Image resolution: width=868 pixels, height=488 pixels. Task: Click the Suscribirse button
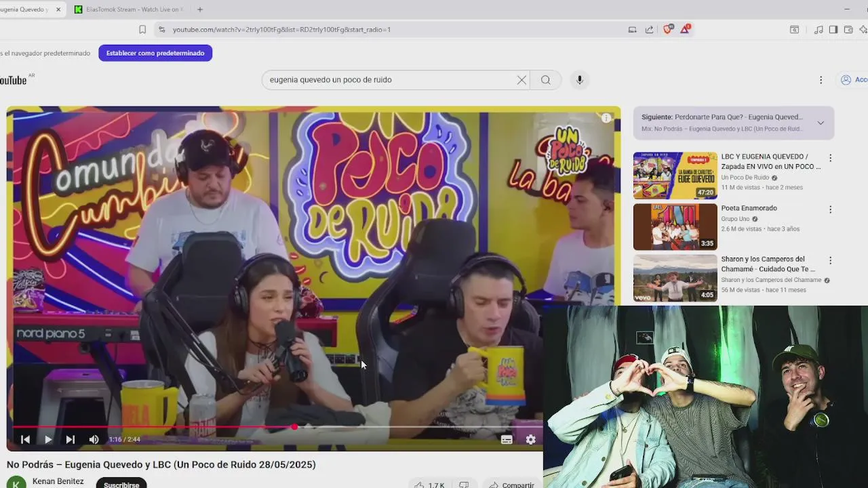coord(121,484)
